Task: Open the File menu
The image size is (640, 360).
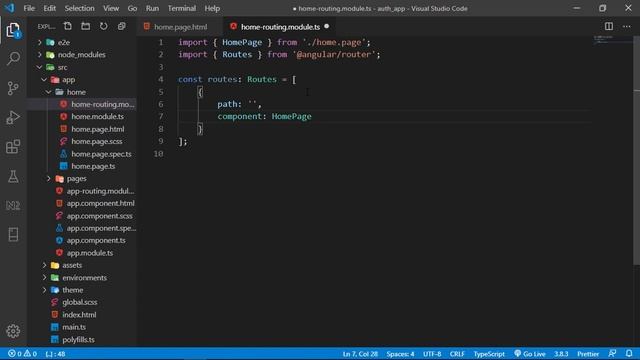Action: [29, 8]
